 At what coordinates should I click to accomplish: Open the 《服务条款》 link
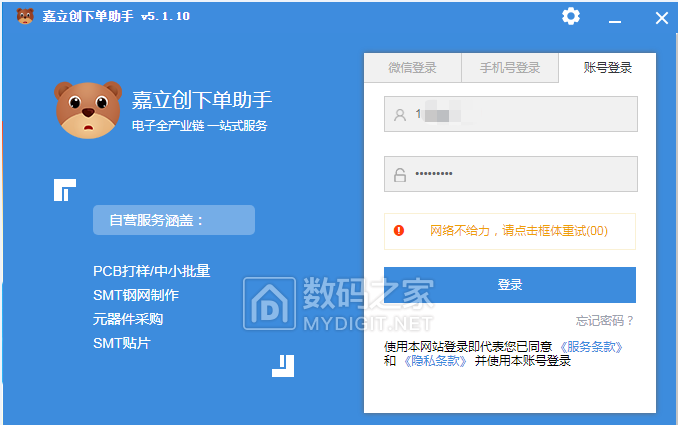click(x=591, y=346)
